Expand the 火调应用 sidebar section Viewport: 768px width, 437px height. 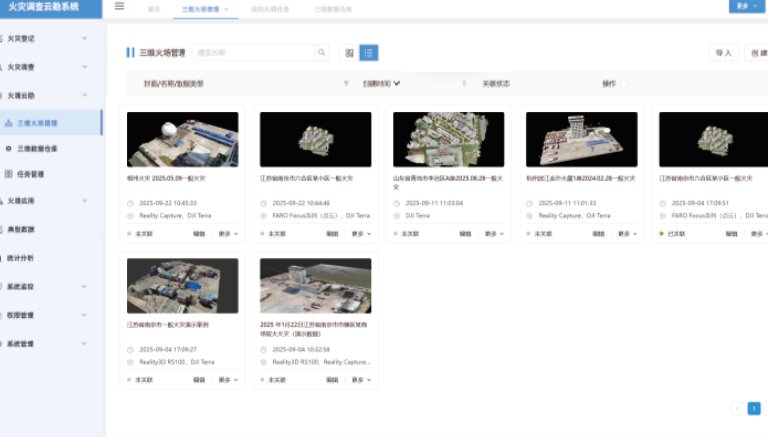tap(84, 201)
